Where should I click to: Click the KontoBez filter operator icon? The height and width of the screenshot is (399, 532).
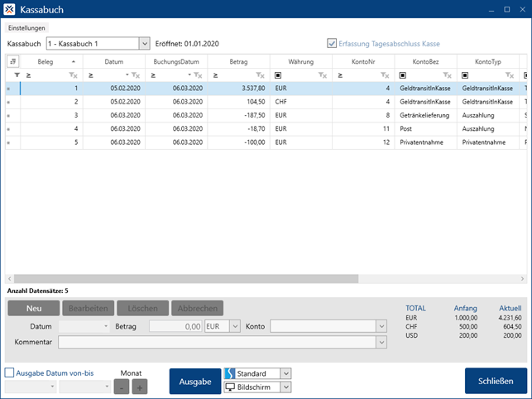pyautogui.click(x=403, y=75)
